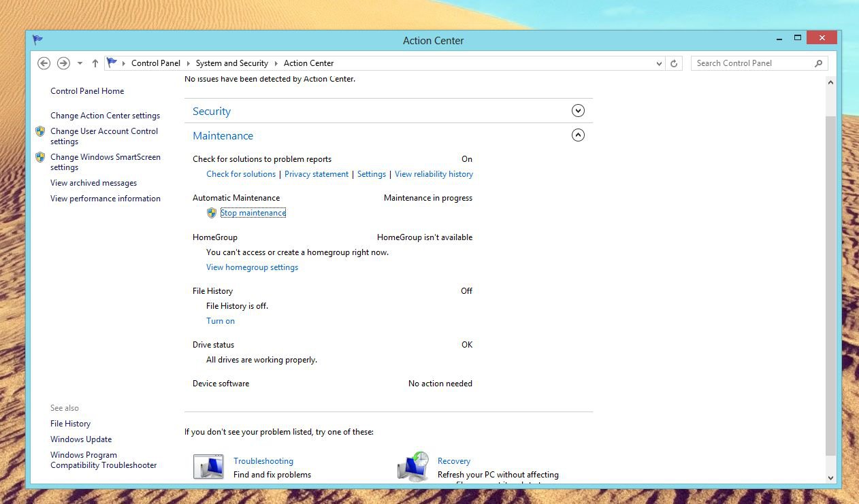Click the Back navigation arrow
This screenshot has height=504, width=859.
click(44, 63)
